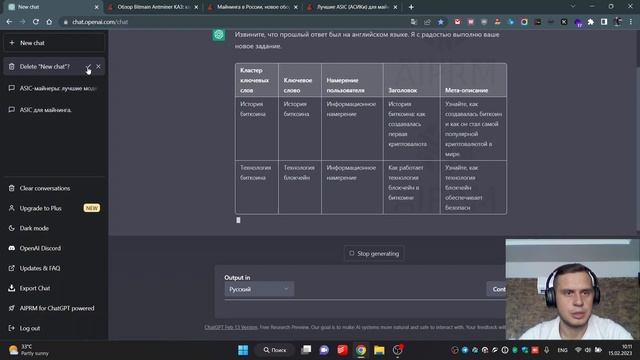Click Clear conversations
The image size is (640, 360).
coord(53,188)
